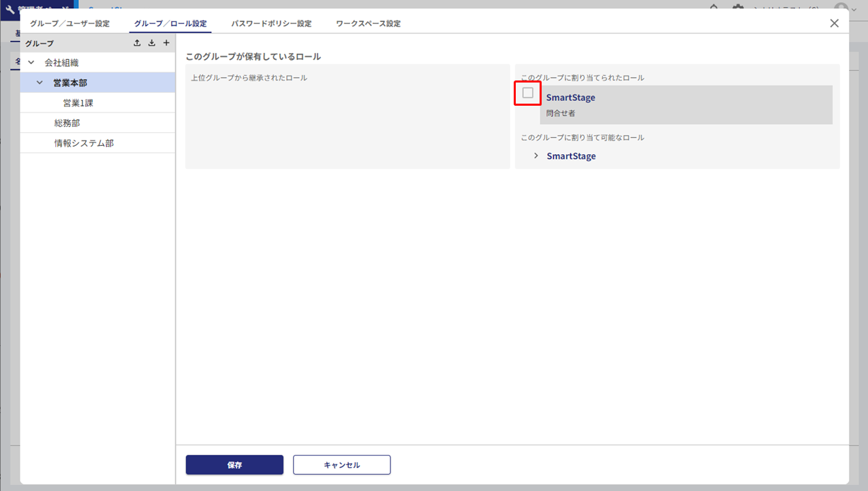Close the settings dialog with the X
The width and height of the screenshot is (868, 491).
coord(834,23)
